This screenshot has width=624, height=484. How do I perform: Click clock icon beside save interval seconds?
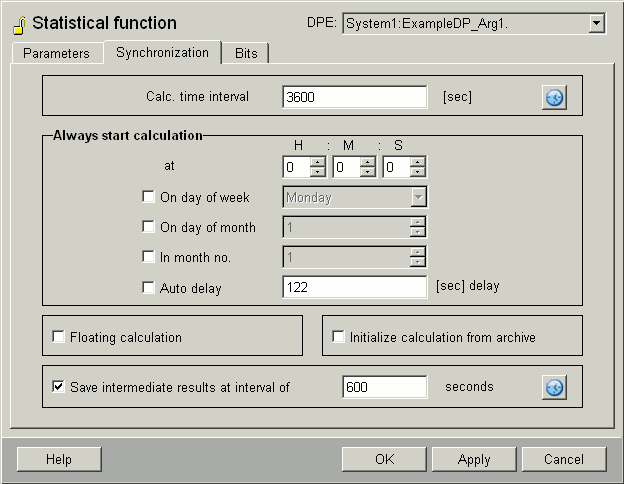pos(554,387)
